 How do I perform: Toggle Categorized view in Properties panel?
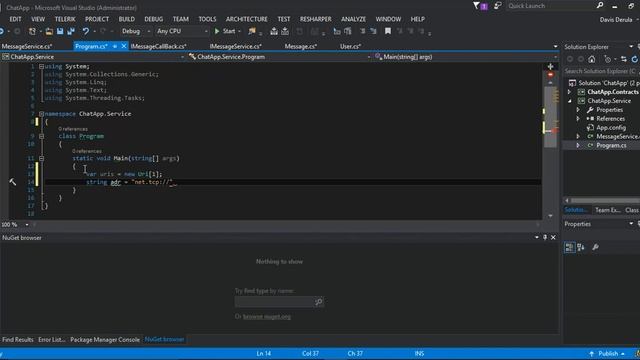tap(569, 247)
